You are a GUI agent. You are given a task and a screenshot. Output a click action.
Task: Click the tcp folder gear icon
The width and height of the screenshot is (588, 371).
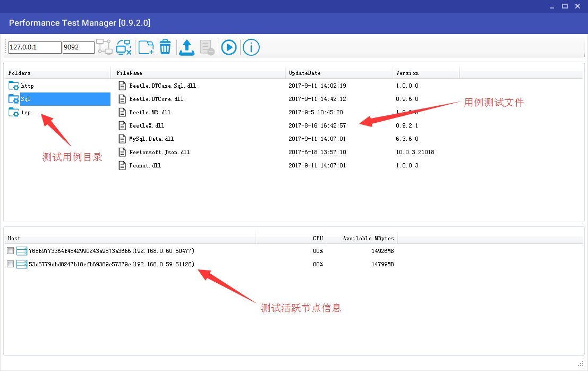13,113
